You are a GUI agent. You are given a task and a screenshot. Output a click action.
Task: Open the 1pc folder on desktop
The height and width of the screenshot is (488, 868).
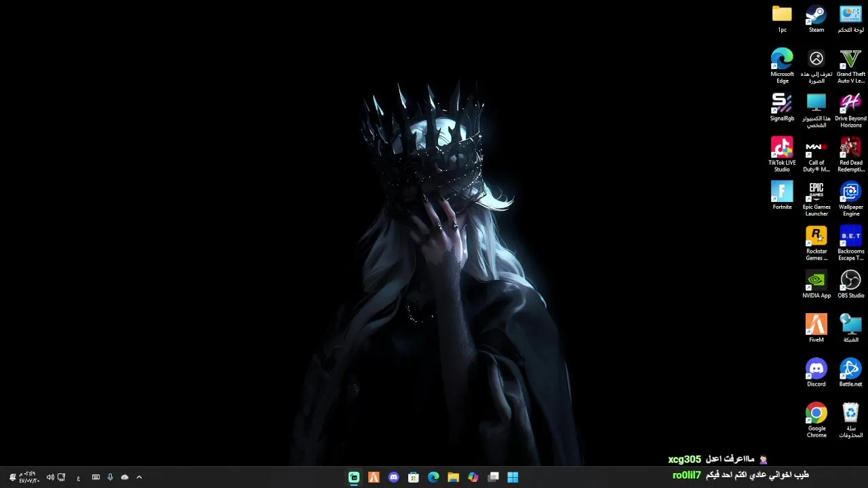[x=782, y=19]
